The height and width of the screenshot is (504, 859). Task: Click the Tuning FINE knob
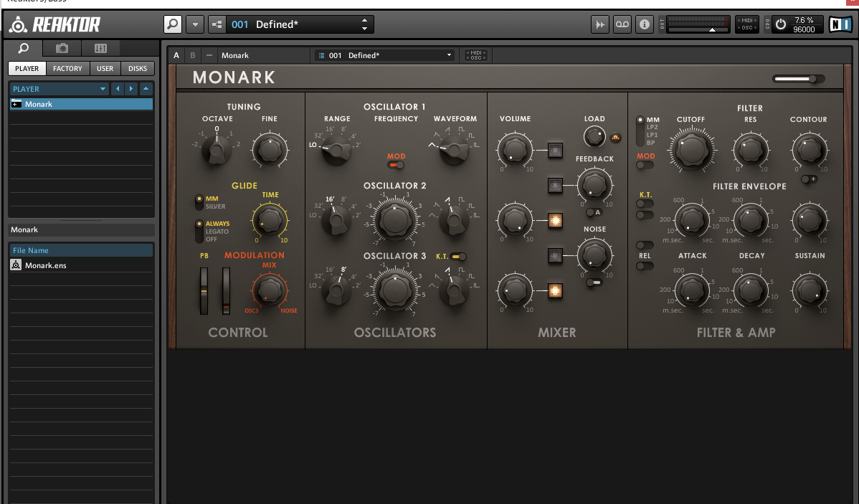click(270, 150)
